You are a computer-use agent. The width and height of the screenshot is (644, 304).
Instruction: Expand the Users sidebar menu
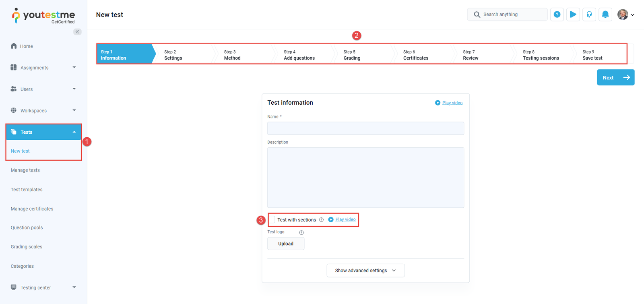pos(43,89)
